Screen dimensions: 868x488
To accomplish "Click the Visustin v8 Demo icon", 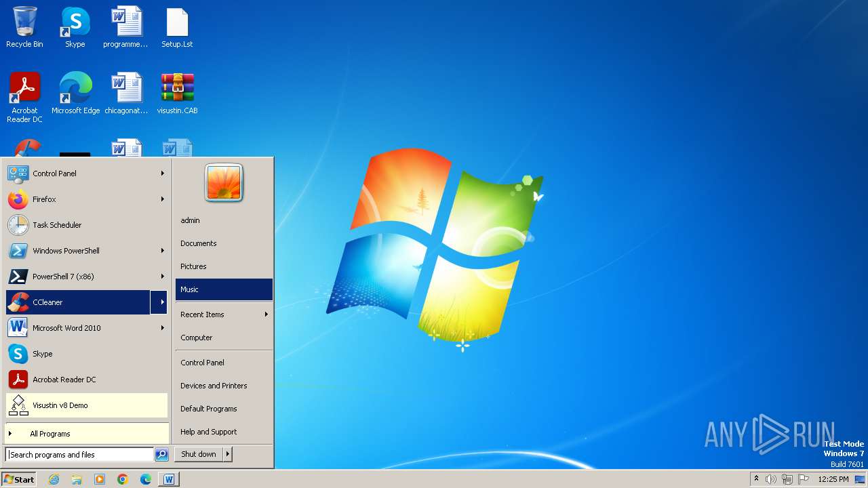I will pyautogui.click(x=18, y=405).
